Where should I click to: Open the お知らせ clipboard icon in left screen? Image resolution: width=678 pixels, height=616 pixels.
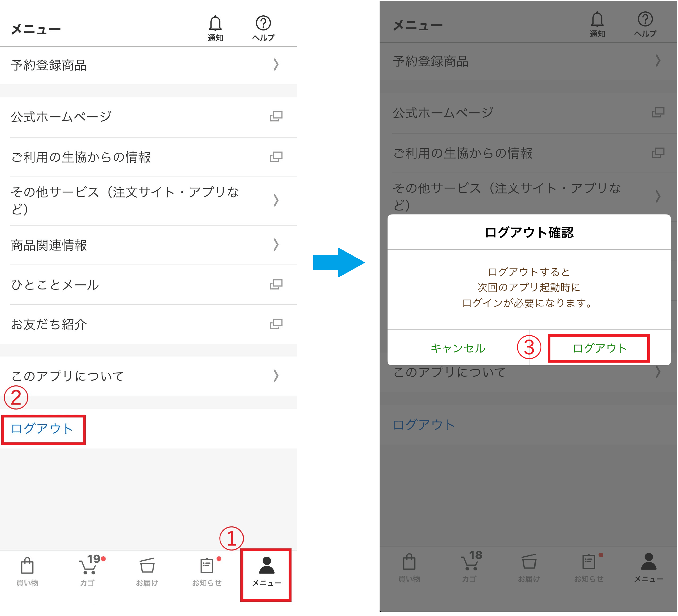click(206, 566)
